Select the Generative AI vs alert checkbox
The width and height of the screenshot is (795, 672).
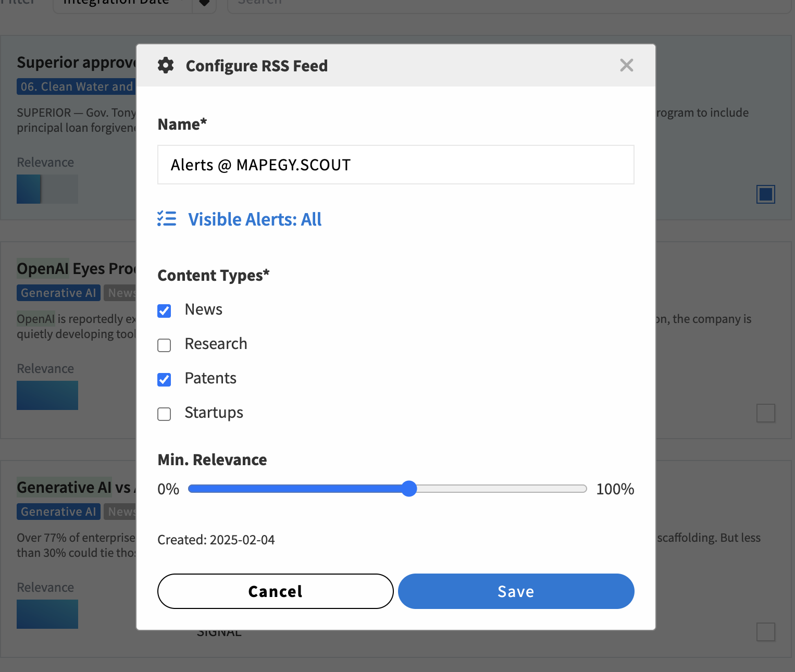point(766,632)
